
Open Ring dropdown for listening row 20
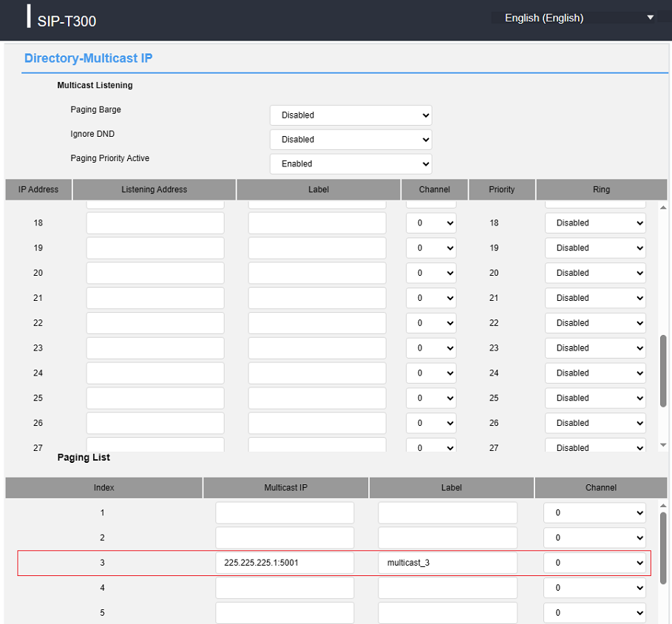(x=595, y=273)
